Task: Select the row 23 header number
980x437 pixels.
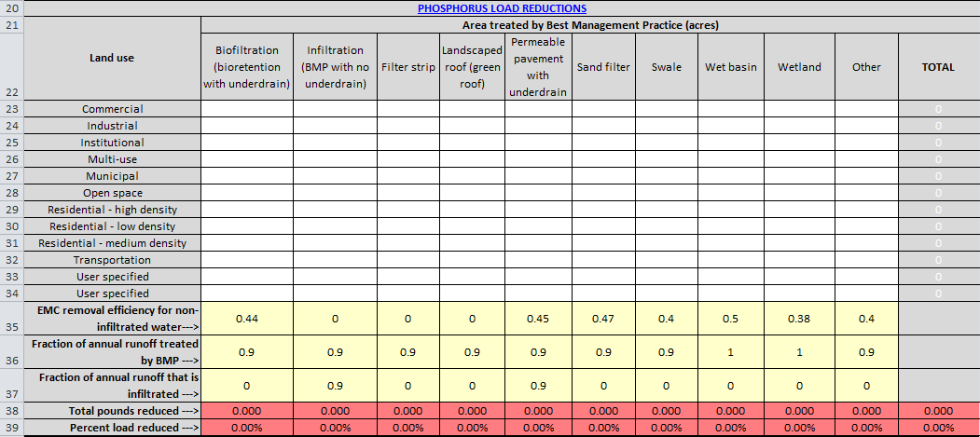Action: (10, 109)
